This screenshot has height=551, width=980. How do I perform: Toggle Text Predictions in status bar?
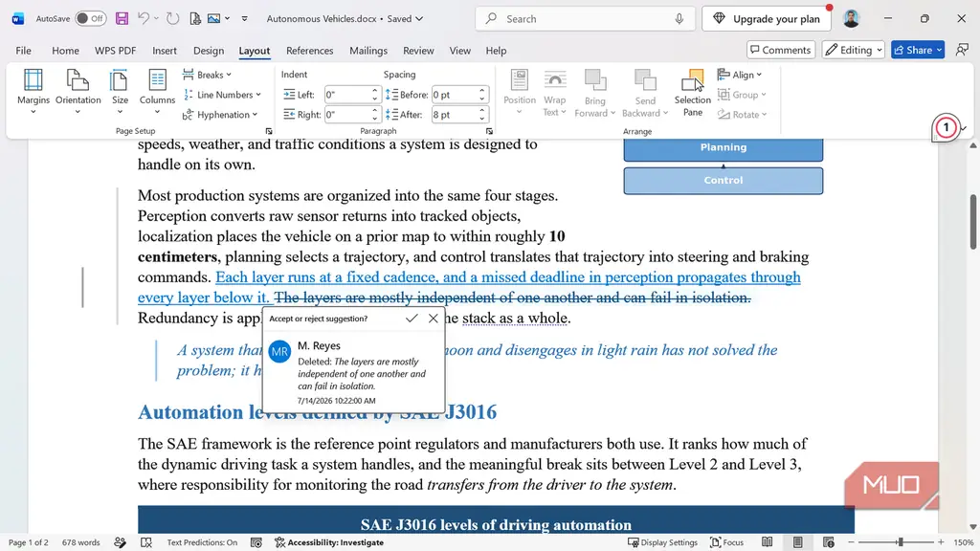[x=202, y=542]
